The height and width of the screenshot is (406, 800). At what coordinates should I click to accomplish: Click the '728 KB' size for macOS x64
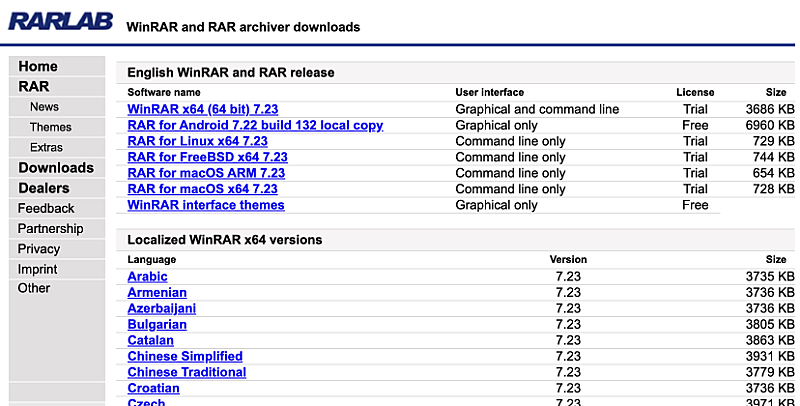[x=773, y=189]
